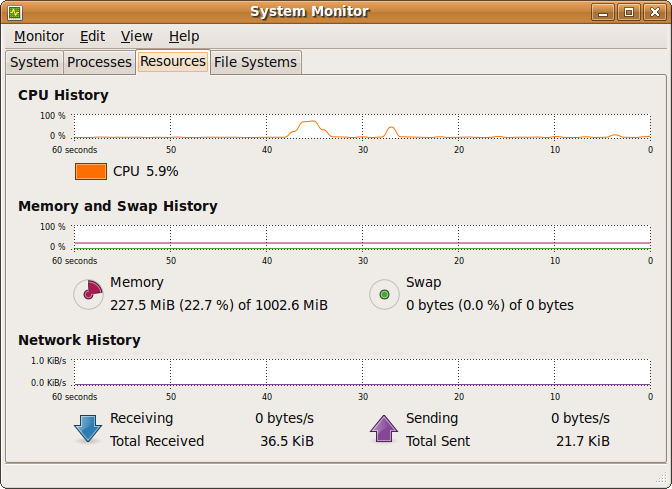The image size is (672, 489).
Task: Select the Resources tab
Action: tap(173, 61)
